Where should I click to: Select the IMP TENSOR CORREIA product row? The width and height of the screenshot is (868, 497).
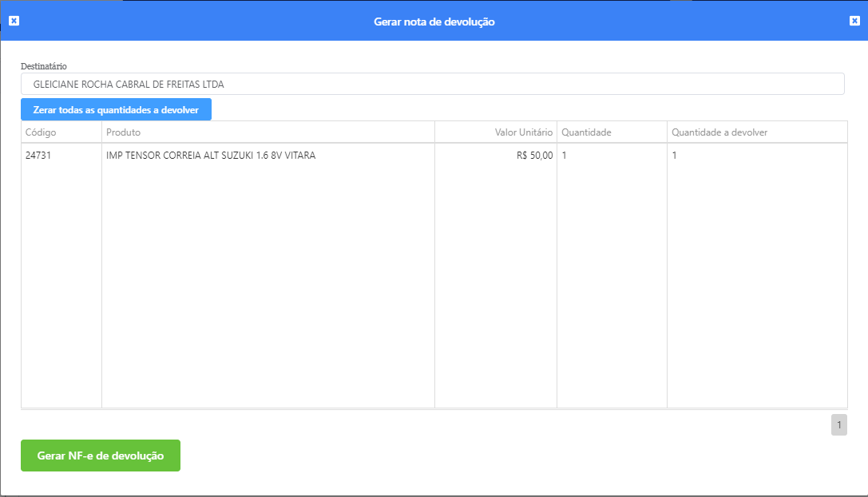point(211,156)
